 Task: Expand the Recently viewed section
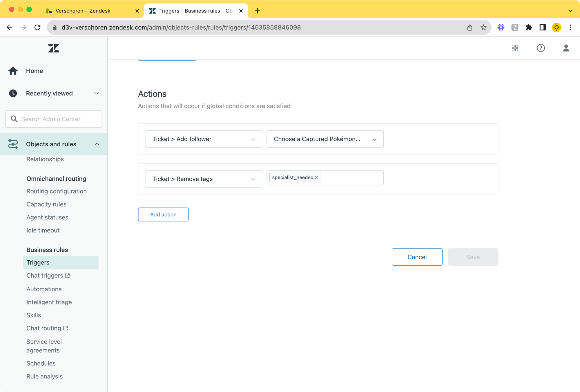coord(97,93)
